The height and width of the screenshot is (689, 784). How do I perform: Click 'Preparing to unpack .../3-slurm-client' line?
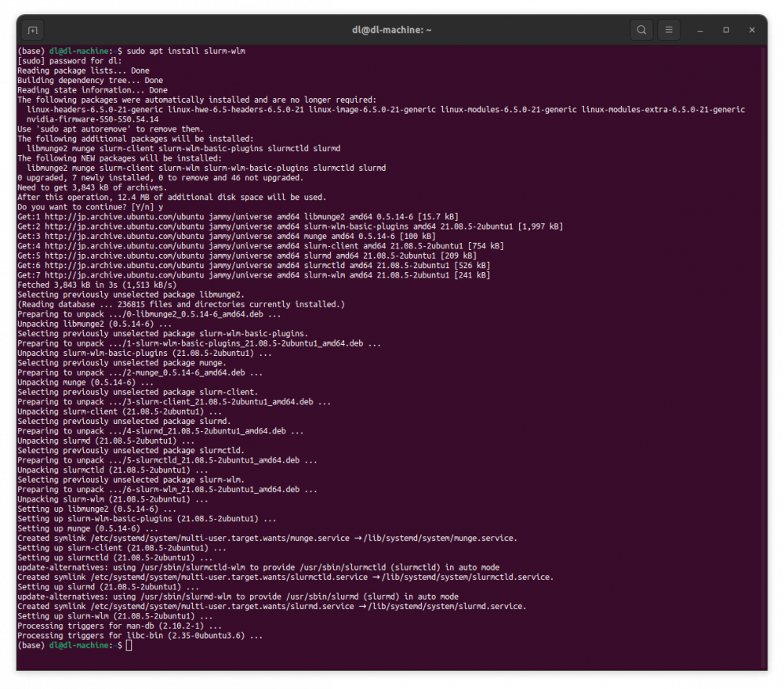174,402
